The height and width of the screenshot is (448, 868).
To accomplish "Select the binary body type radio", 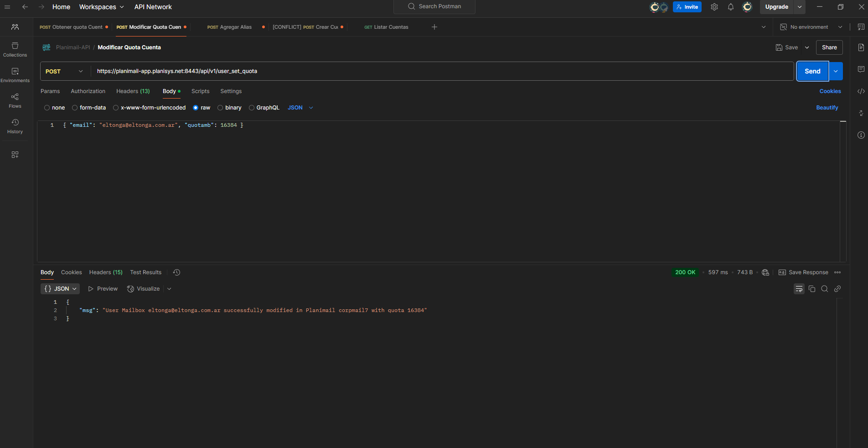I will [220, 108].
